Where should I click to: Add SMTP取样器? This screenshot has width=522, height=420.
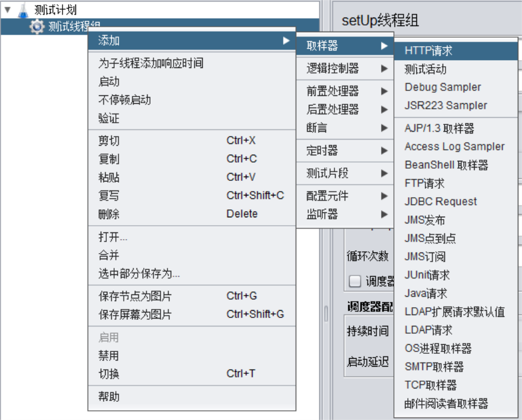pyautogui.click(x=456, y=367)
